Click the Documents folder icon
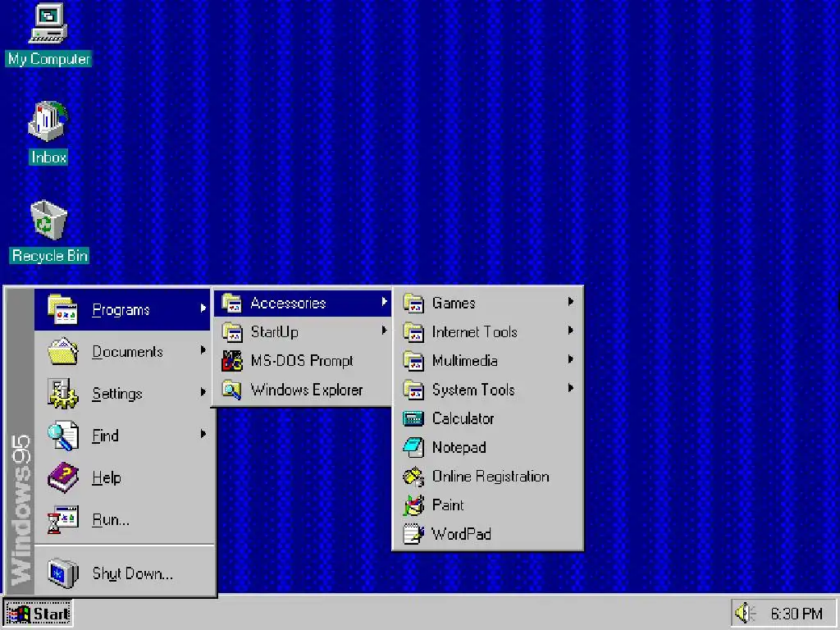 point(62,351)
